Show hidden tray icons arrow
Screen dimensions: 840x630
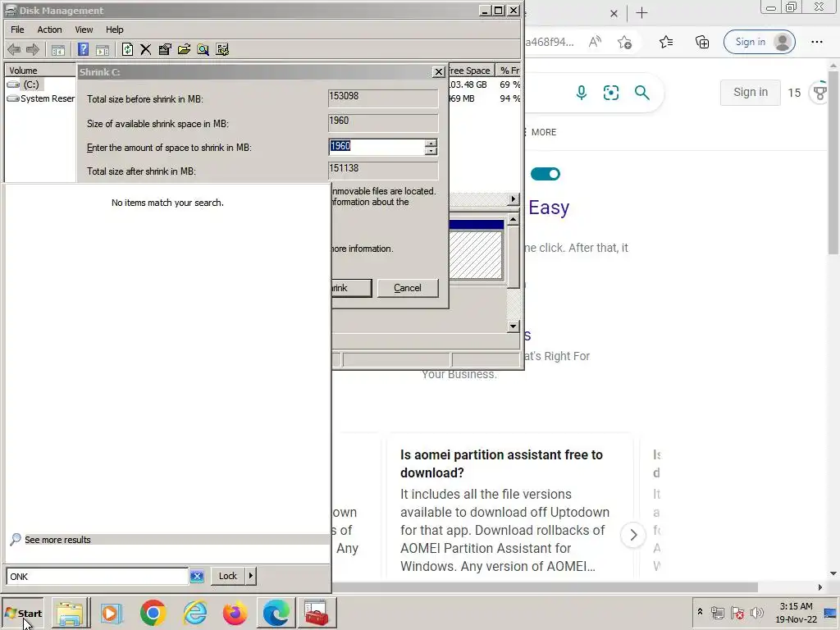pyautogui.click(x=700, y=612)
